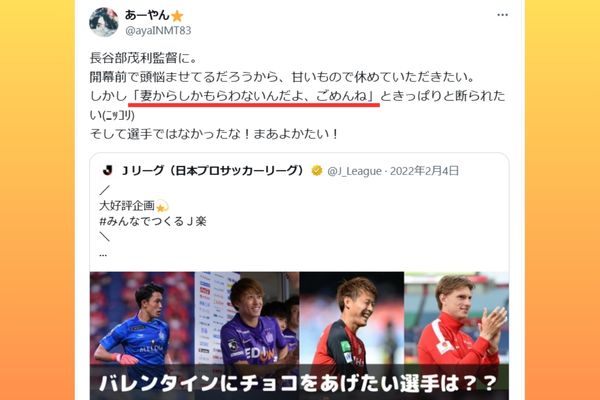Open the photo of the clapping player in red jacket

(457, 318)
